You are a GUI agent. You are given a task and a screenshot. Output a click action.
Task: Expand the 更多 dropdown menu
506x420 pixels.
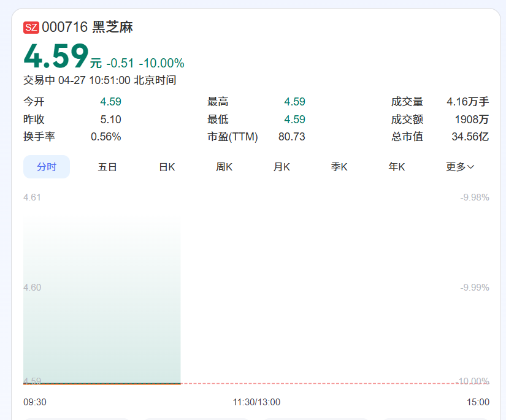(x=460, y=167)
